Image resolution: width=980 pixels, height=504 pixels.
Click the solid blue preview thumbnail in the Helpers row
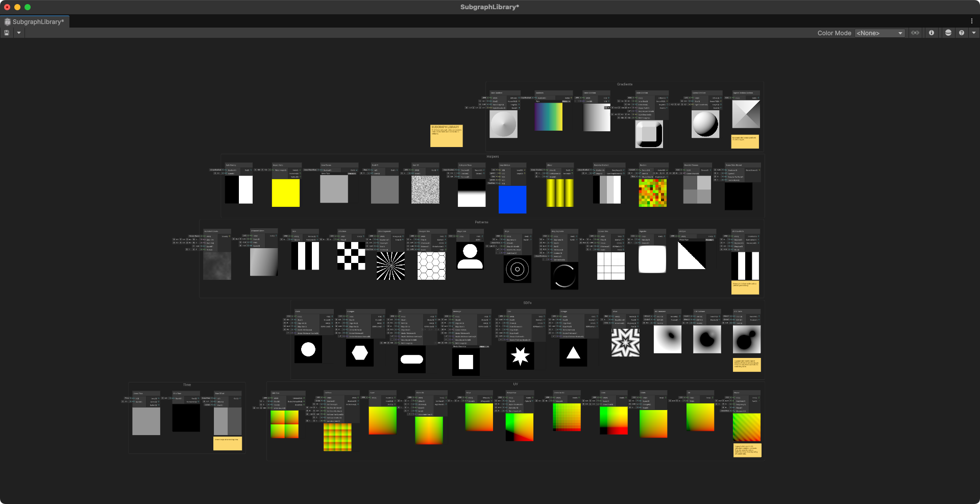pyautogui.click(x=512, y=199)
